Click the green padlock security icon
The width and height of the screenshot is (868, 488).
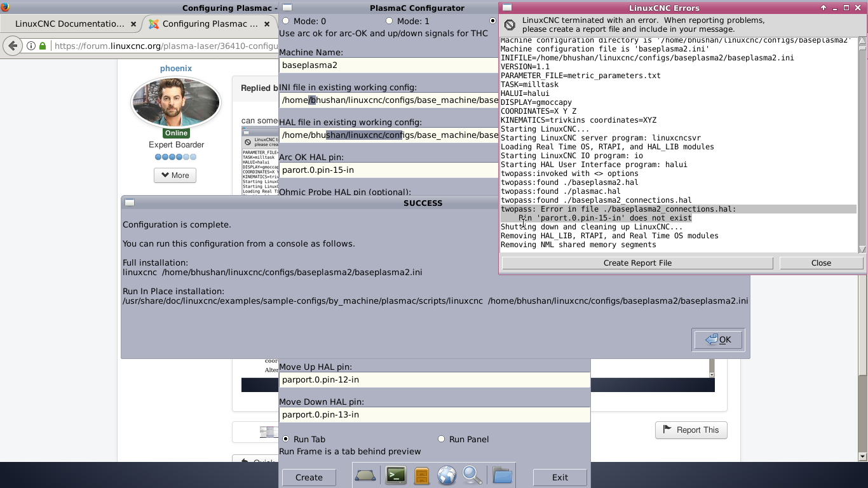coord(43,46)
